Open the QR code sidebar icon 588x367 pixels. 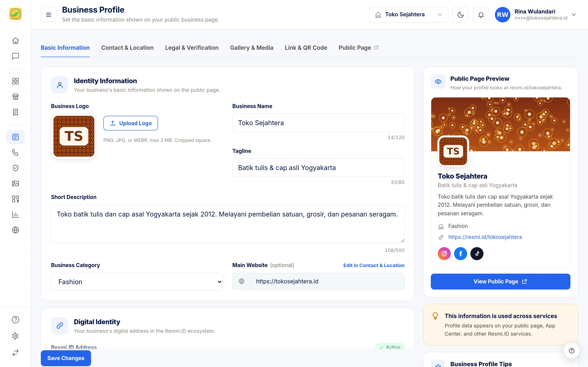pos(15,199)
